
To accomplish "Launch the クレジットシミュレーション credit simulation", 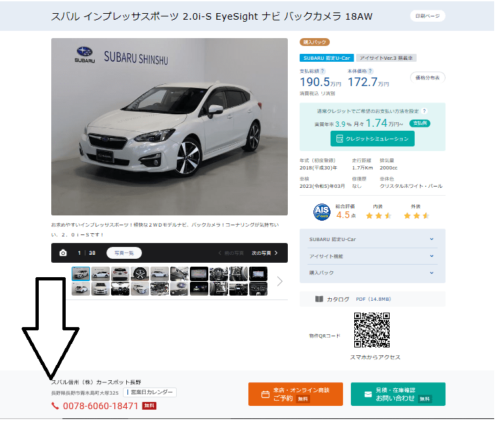I will [x=372, y=139].
